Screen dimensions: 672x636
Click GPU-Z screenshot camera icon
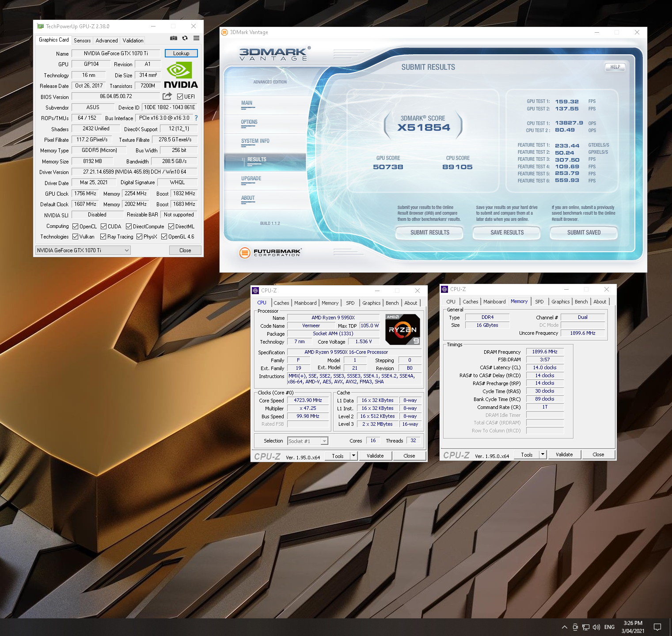click(x=174, y=38)
